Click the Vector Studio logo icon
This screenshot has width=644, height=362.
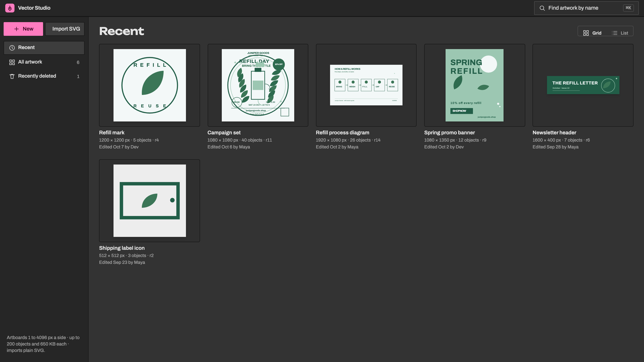click(10, 8)
